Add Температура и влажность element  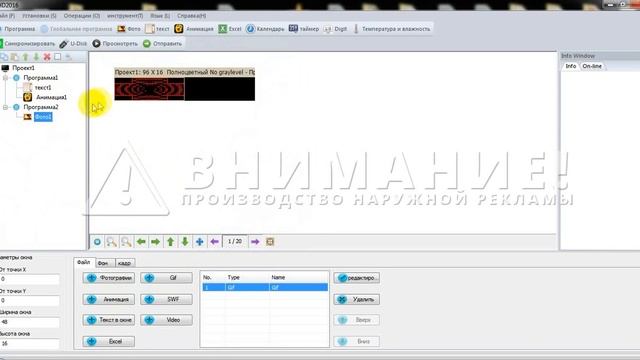pos(391,29)
